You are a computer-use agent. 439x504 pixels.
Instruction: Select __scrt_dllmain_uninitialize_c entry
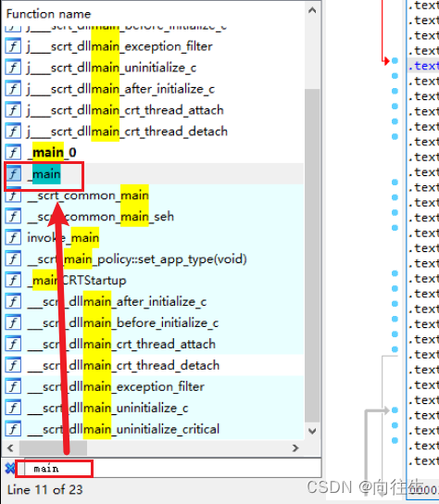click(x=107, y=408)
